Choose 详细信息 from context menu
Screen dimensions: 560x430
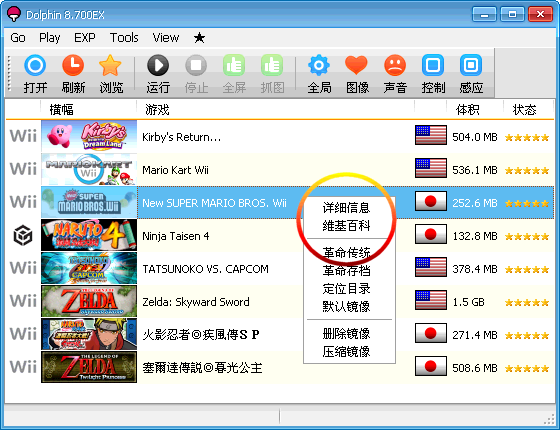346,208
